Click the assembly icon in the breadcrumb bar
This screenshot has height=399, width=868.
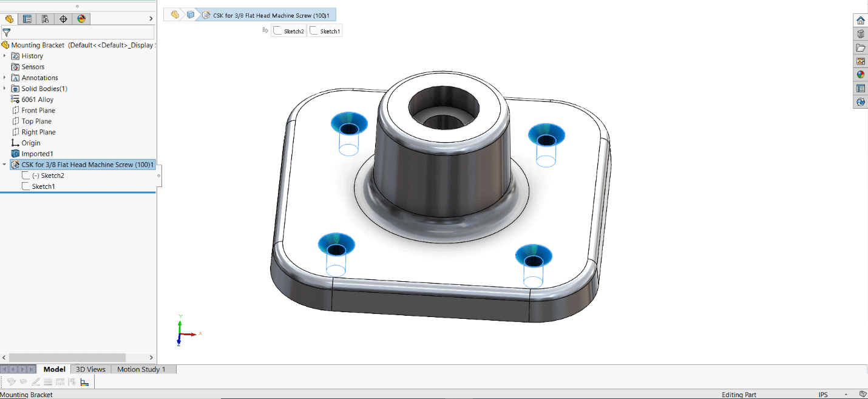(x=175, y=15)
